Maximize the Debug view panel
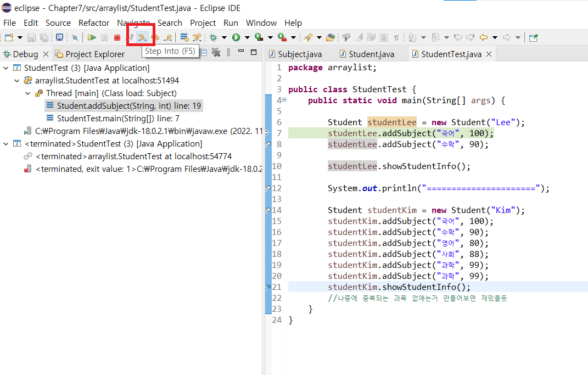Image resolution: width=588 pixels, height=375 pixels. click(254, 52)
